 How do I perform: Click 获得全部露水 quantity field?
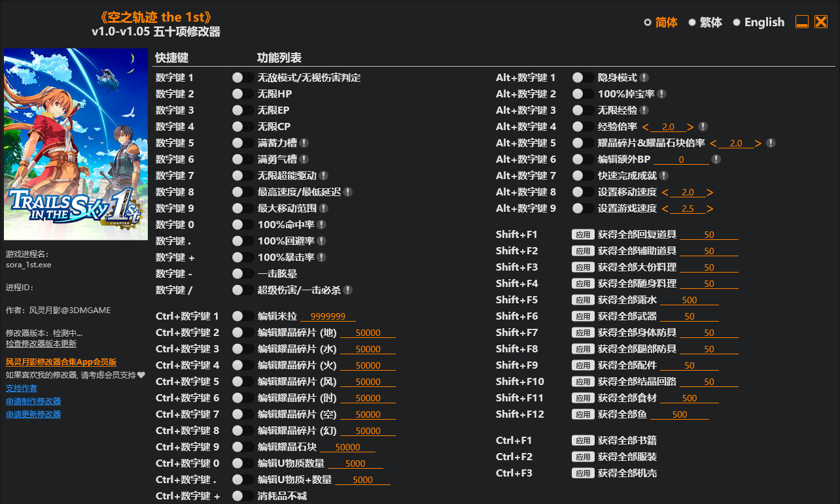[690, 300]
